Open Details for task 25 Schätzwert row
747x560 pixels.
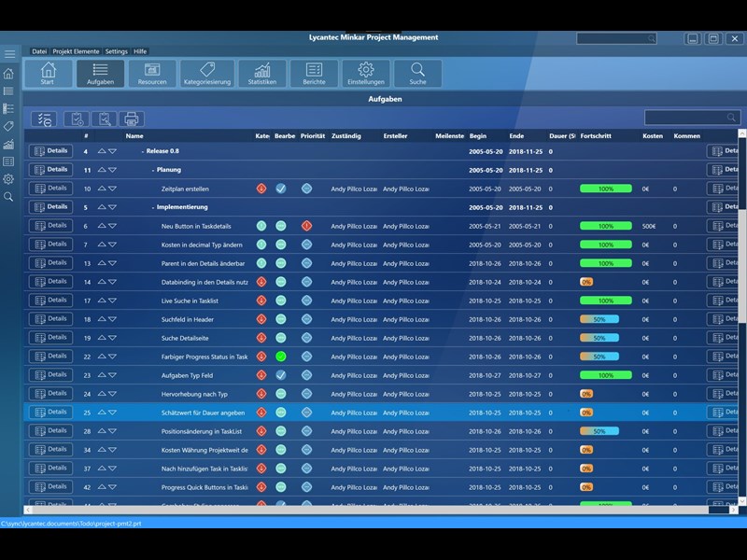click(50, 412)
